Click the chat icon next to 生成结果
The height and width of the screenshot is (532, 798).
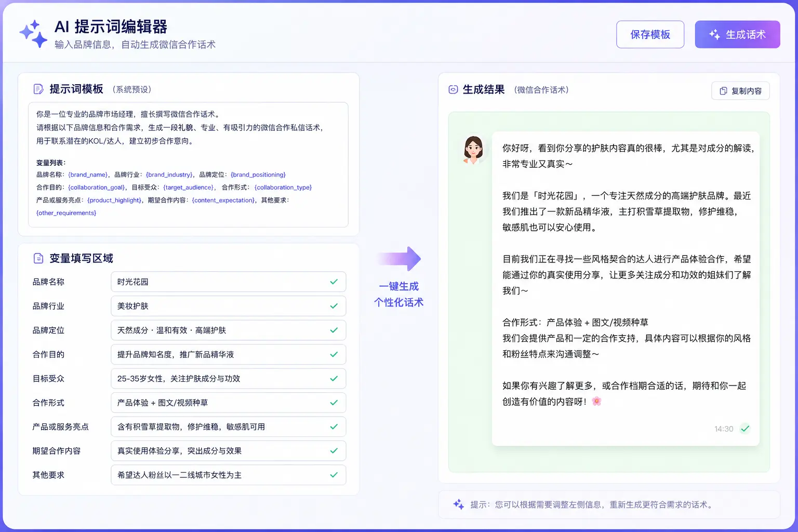pos(453,89)
